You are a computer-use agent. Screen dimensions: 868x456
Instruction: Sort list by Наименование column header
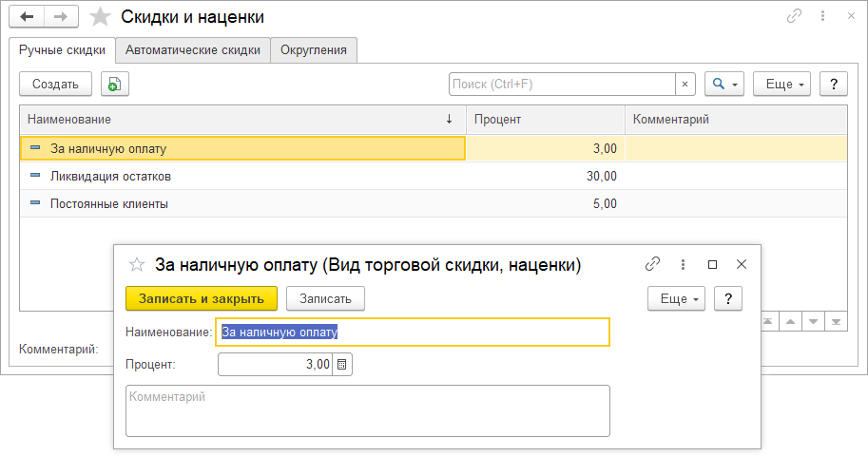click(x=238, y=120)
